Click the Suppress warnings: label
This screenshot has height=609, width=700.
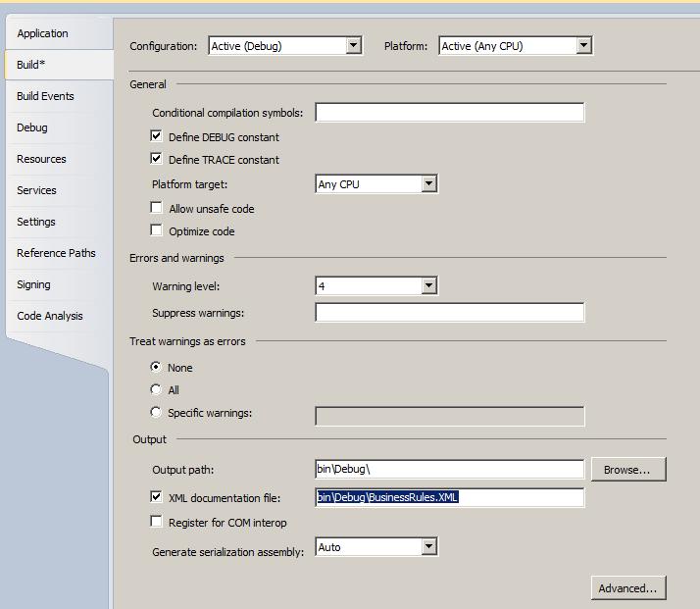198,313
